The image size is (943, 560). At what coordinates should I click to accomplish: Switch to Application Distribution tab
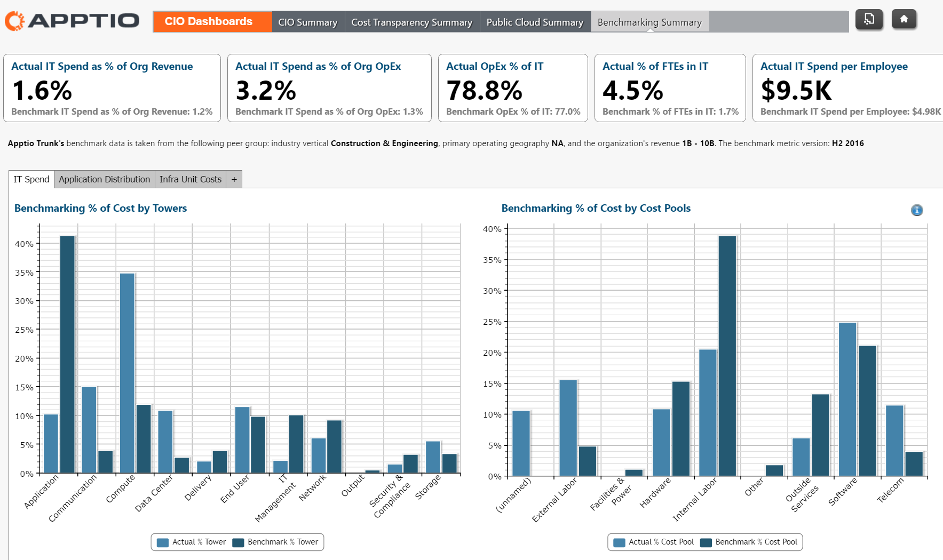105,179
